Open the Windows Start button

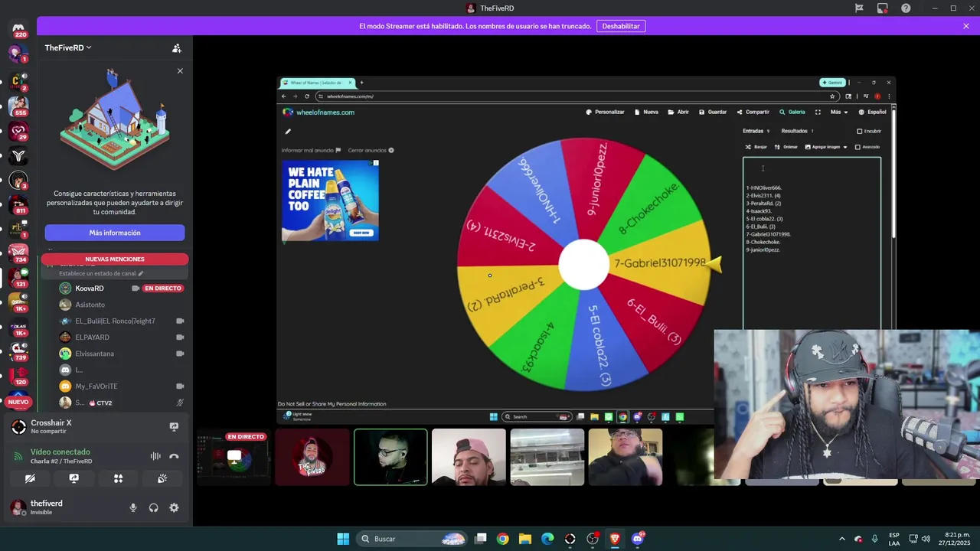(x=343, y=539)
